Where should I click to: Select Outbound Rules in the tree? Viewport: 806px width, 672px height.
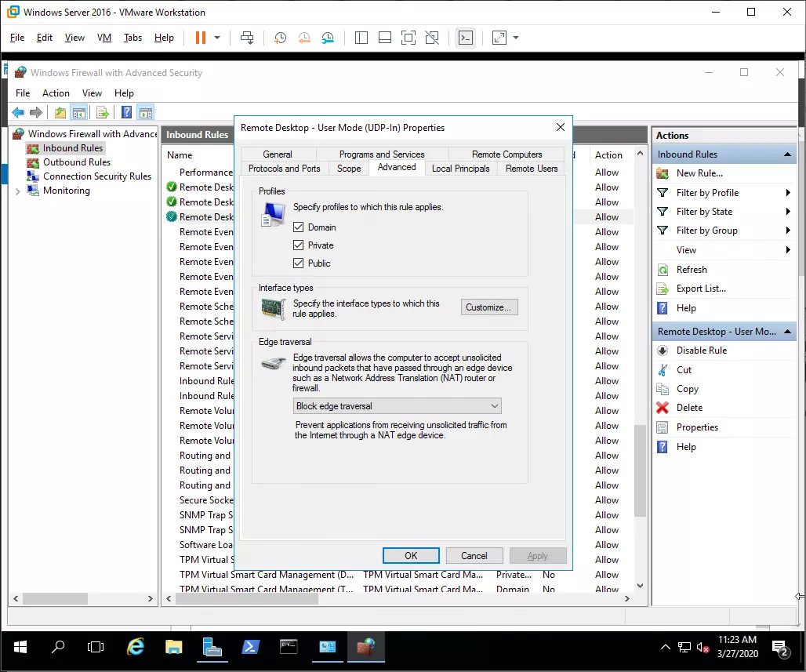[77, 162]
